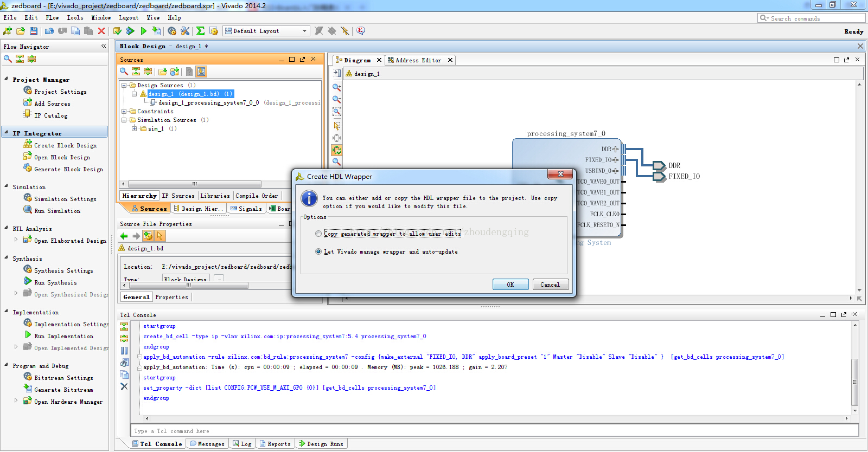Click Flow Navigator search magnifier icon
868x452 pixels.
tap(8, 59)
